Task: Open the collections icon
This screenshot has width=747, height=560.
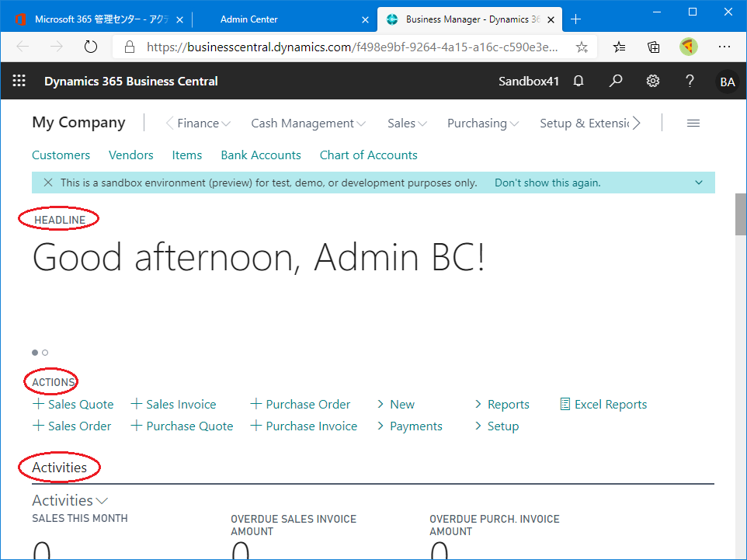Action: pyautogui.click(x=654, y=47)
